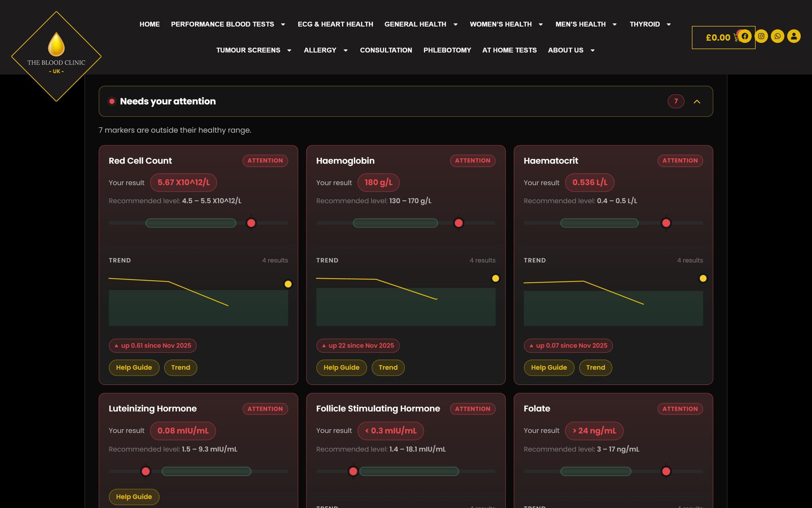Click the attention count badge showing 7
The height and width of the screenshot is (508, 812).
tap(676, 101)
